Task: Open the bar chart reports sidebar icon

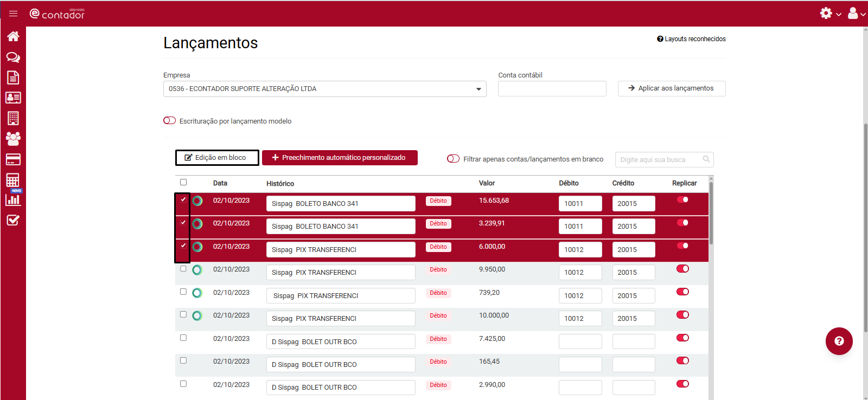Action: click(13, 199)
